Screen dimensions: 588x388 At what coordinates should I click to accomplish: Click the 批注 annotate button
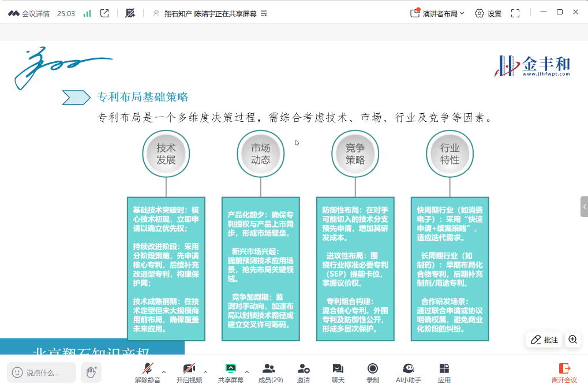click(545, 339)
